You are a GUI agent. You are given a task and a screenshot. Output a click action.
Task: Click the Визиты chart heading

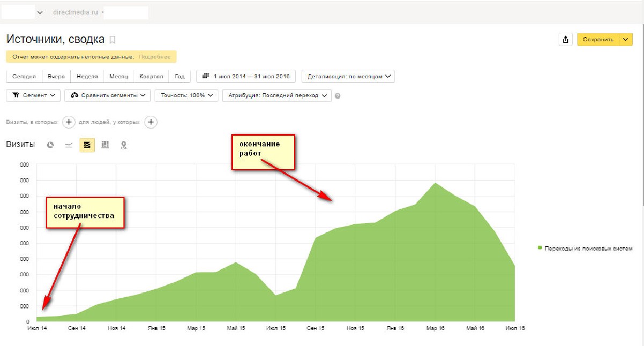click(x=20, y=144)
